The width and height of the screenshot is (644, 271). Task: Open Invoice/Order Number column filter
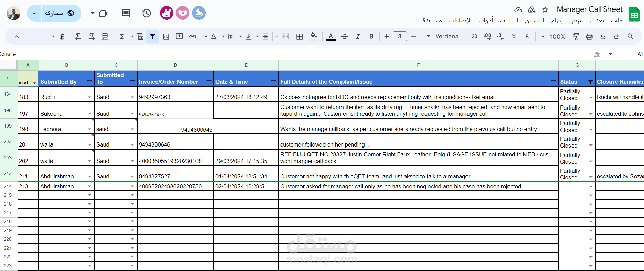click(209, 82)
